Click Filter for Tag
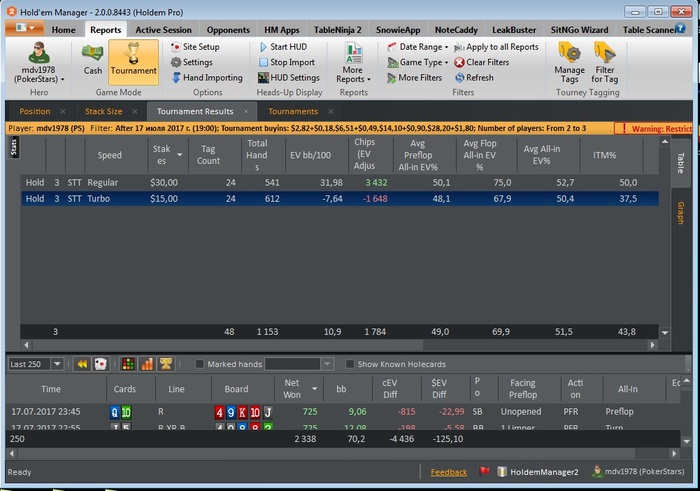This screenshot has height=491, width=700. tap(604, 62)
